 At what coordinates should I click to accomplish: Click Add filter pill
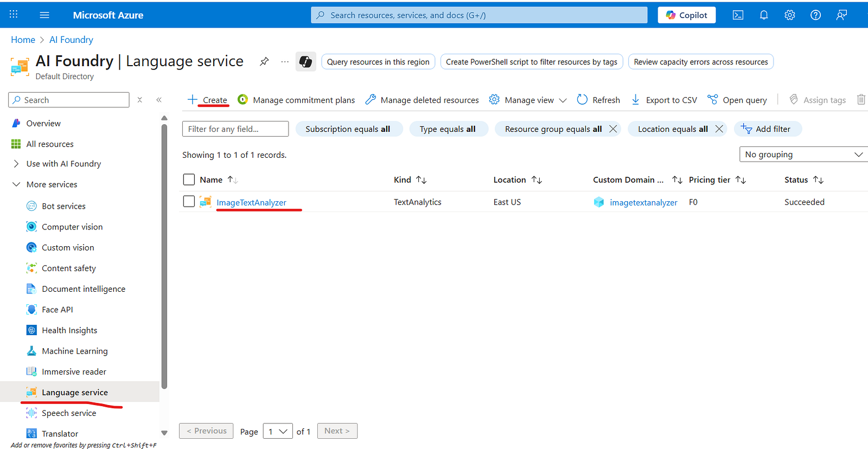(768, 129)
